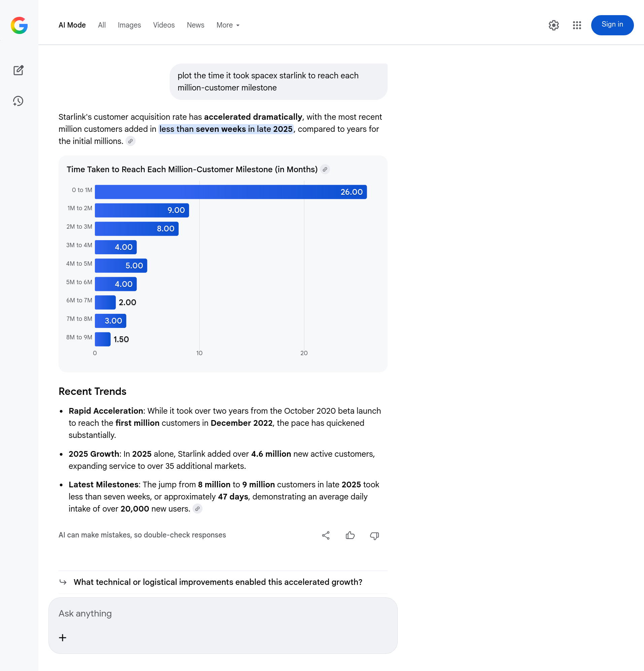Switch to the News tab
The image size is (644, 671).
(x=195, y=25)
